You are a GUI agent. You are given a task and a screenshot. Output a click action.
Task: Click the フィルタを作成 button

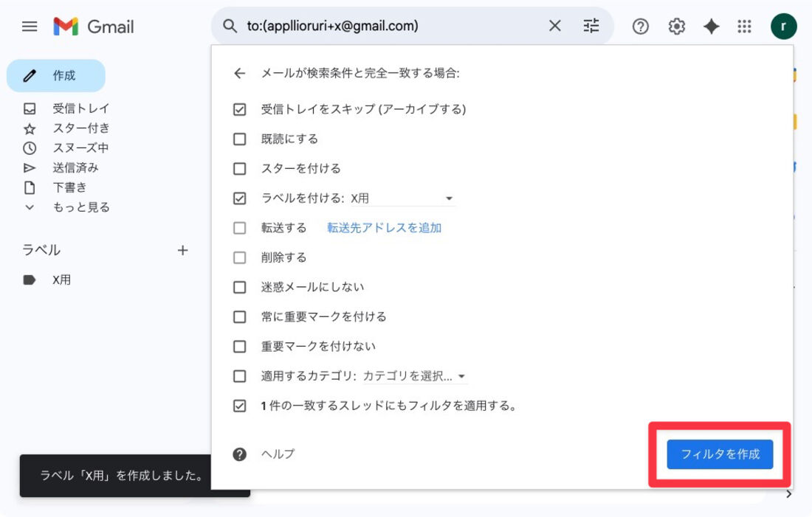point(720,454)
